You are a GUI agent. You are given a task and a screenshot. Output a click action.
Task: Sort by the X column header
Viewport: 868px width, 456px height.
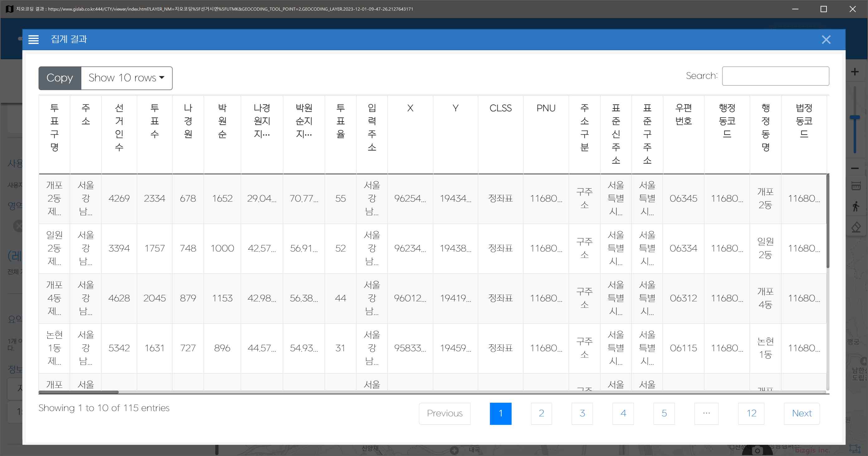point(410,134)
